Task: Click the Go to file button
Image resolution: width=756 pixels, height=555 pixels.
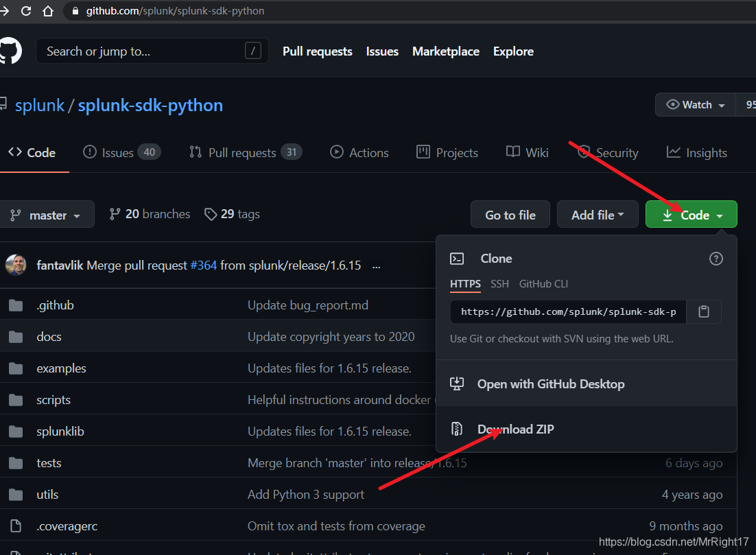Action: [x=510, y=215]
